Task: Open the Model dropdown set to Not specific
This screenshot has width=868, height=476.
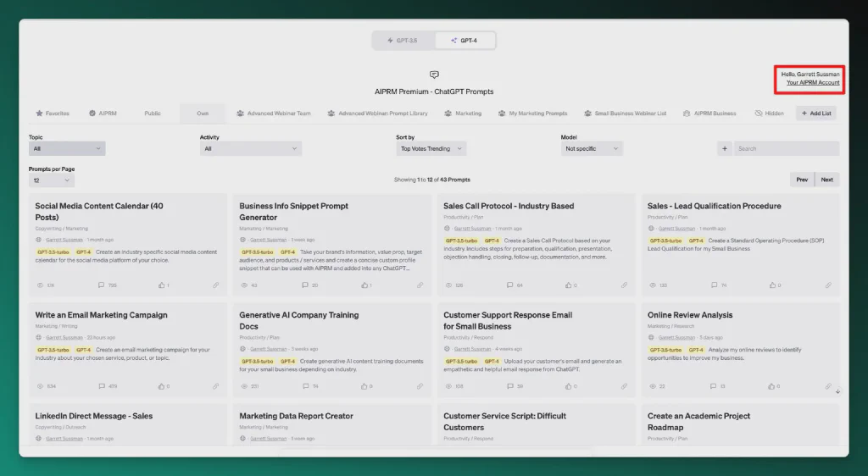Action: pyautogui.click(x=592, y=148)
